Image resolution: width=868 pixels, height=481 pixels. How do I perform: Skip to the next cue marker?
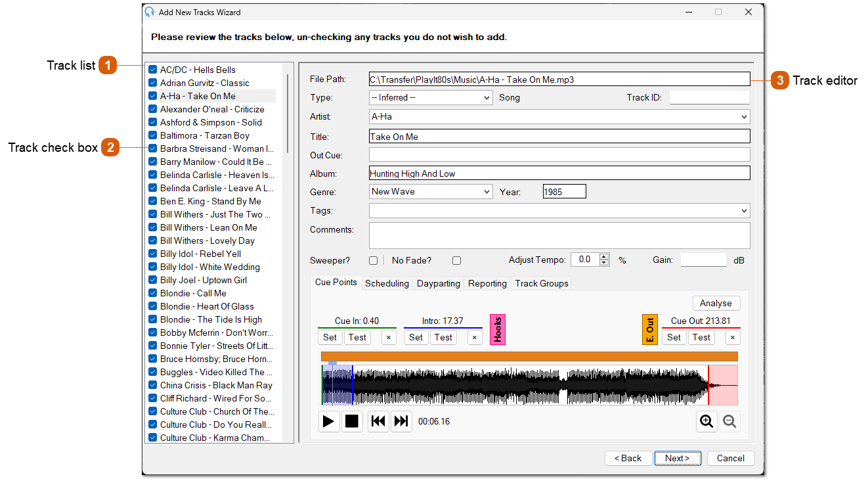coord(401,421)
